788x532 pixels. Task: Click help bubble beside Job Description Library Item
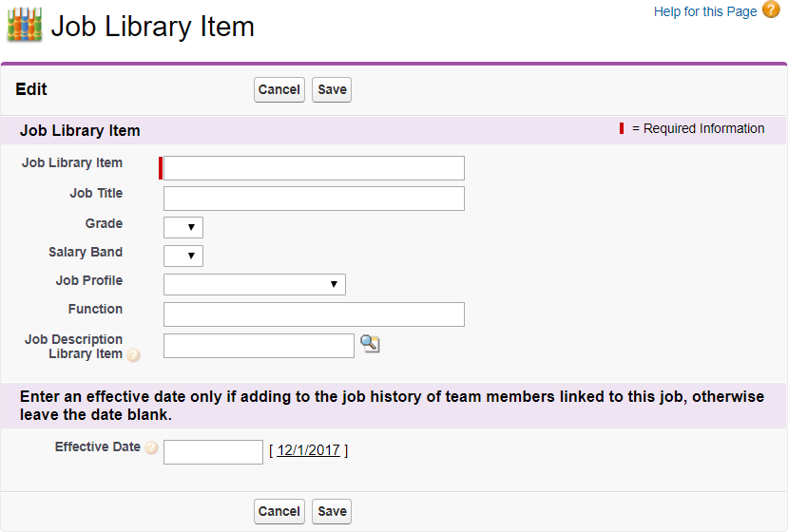pyautogui.click(x=134, y=355)
